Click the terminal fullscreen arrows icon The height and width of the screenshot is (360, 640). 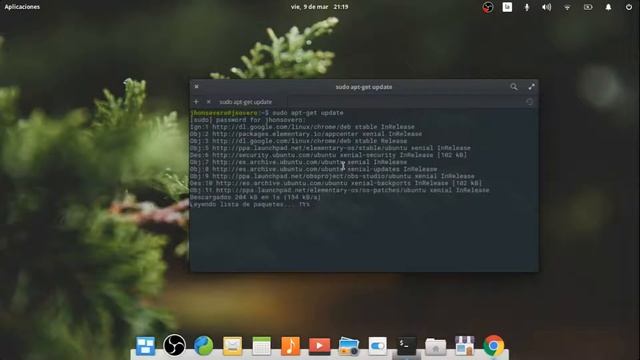tap(531, 87)
